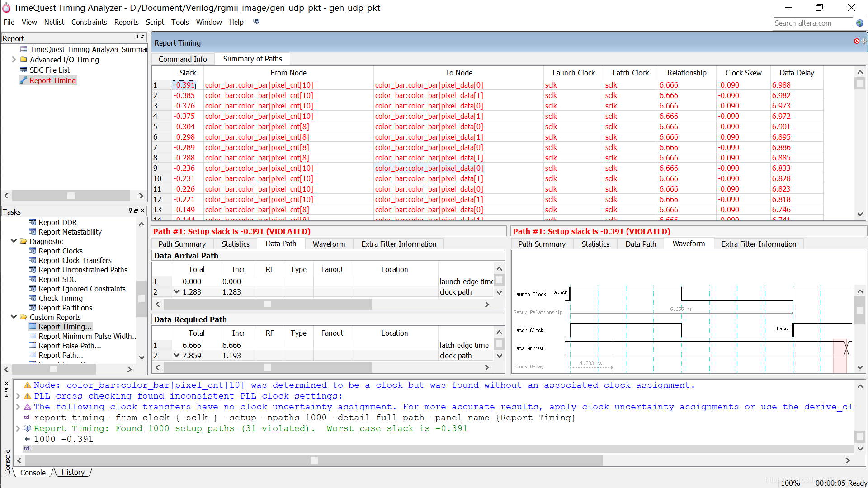This screenshot has height=488, width=868.
Task: Click the Tcl console input line
Action: (x=439, y=449)
